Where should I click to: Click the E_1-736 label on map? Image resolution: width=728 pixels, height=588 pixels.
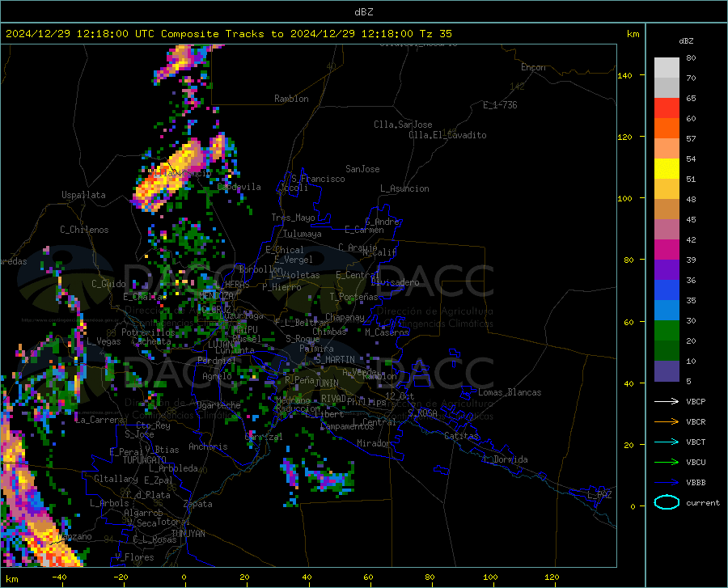pos(500,105)
